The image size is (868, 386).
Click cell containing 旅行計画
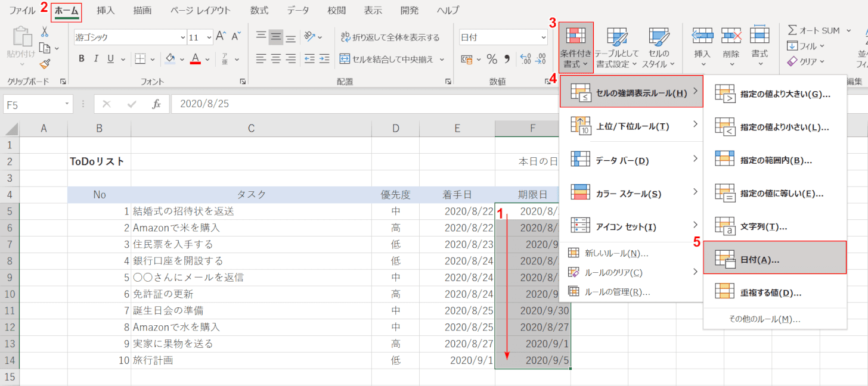point(251,360)
